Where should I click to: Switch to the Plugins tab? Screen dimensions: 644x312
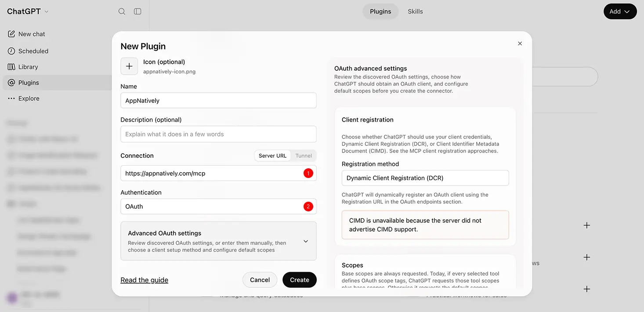coord(380,11)
